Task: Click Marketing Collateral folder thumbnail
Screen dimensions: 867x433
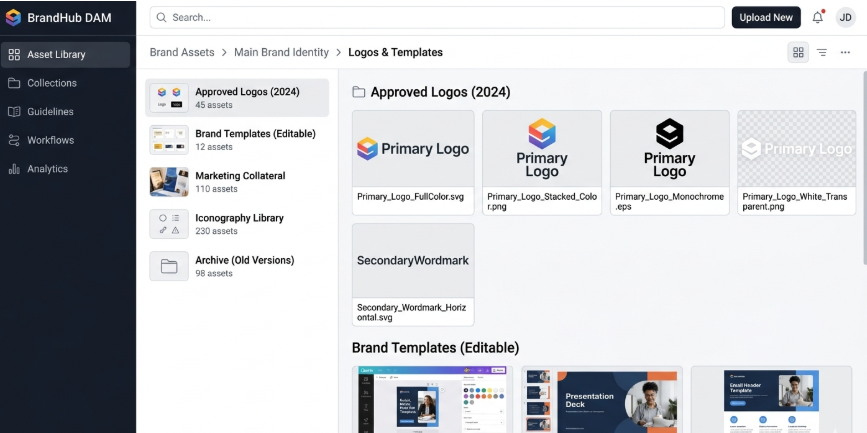Action: tap(169, 182)
